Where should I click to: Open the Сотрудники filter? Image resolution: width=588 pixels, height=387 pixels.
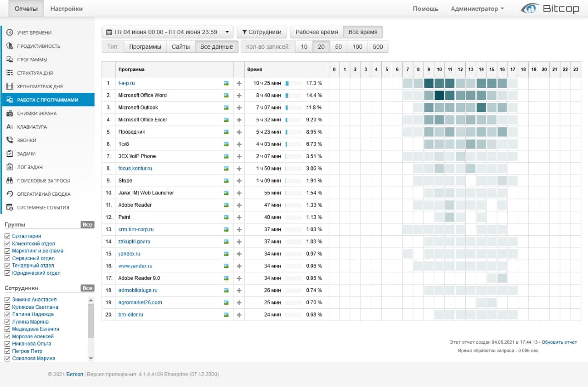click(x=262, y=32)
